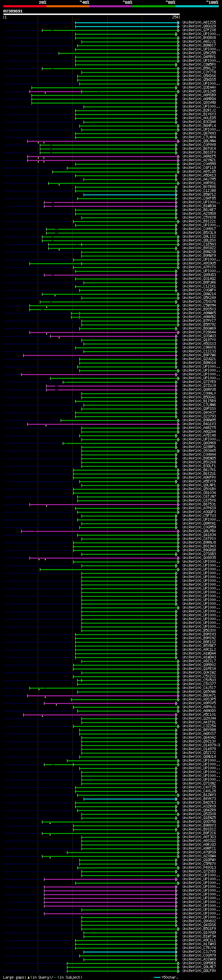Select the UniRef100_Q9SVM8 label

[199, 103]
